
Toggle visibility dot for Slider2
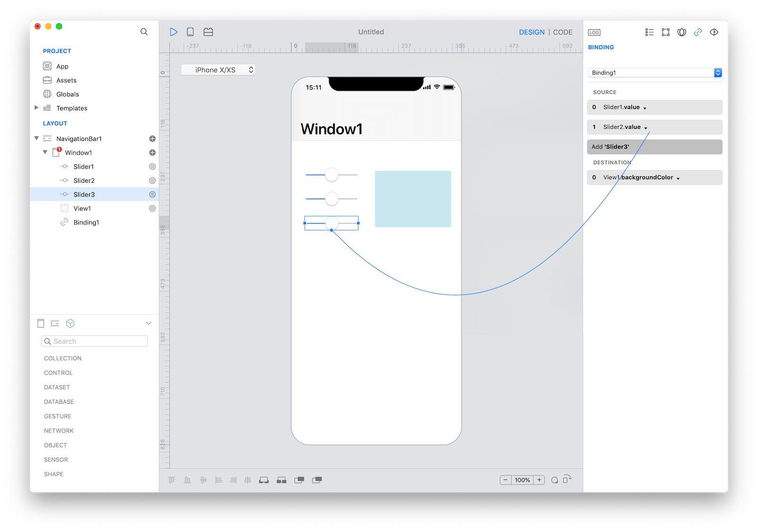point(153,180)
